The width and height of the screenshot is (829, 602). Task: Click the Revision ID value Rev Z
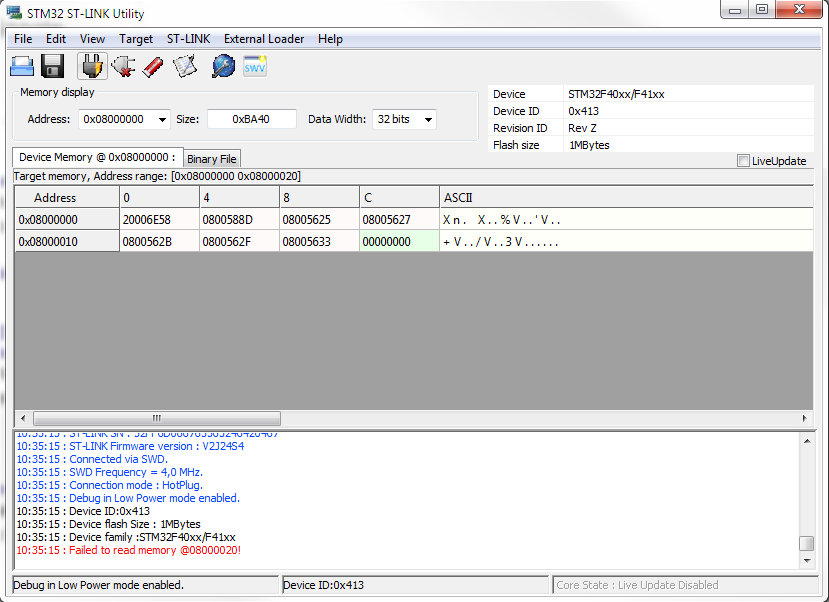click(x=582, y=128)
